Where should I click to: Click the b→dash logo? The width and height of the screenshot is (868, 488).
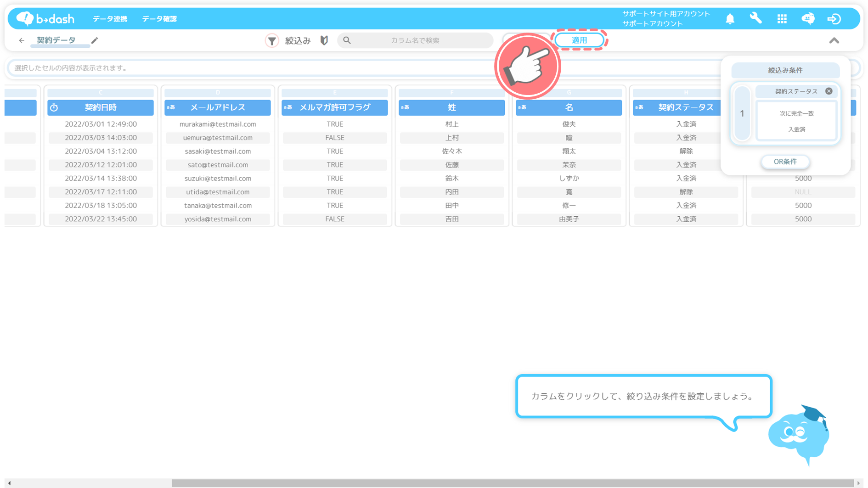45,18
